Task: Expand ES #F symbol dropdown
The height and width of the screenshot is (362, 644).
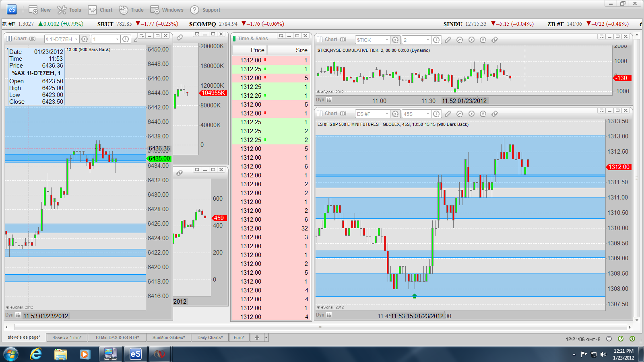Action: (x=387, y=114)
